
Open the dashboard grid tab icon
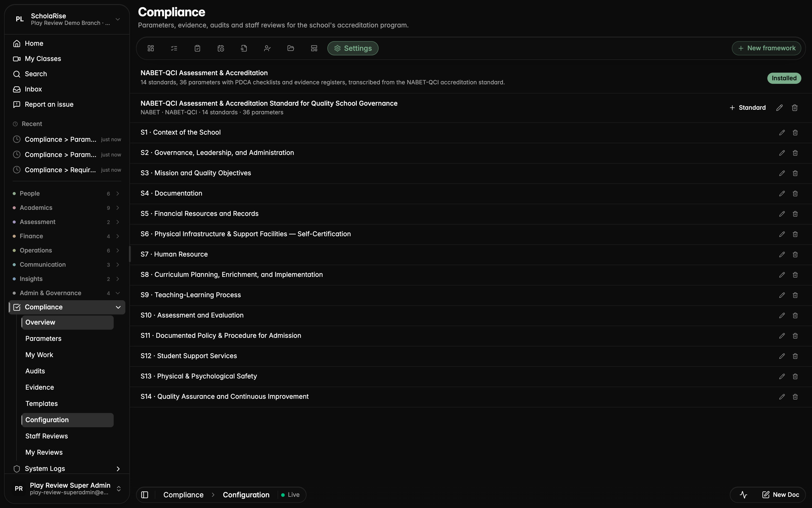[x=151, y=48]
